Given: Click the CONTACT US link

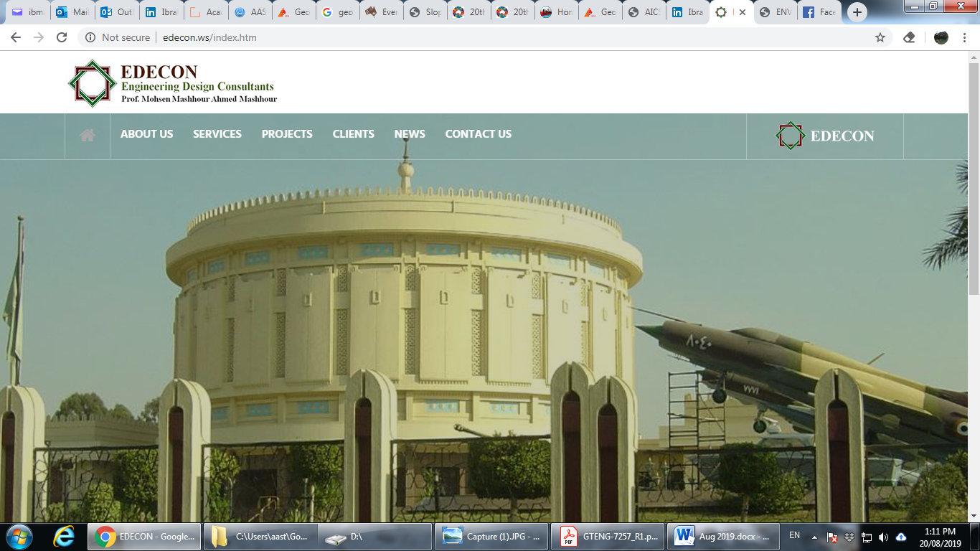Looking at the screenshot, I should coord(478,134).
